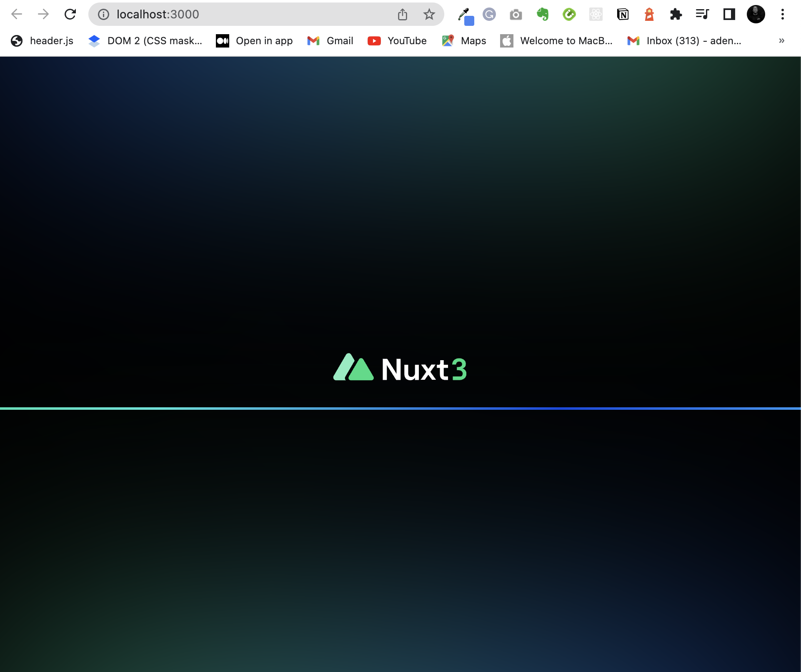The width and height of the screenshot is (801, 672).
Task: Open Chrome's three-dot menu
Action: tap(783, 14)
